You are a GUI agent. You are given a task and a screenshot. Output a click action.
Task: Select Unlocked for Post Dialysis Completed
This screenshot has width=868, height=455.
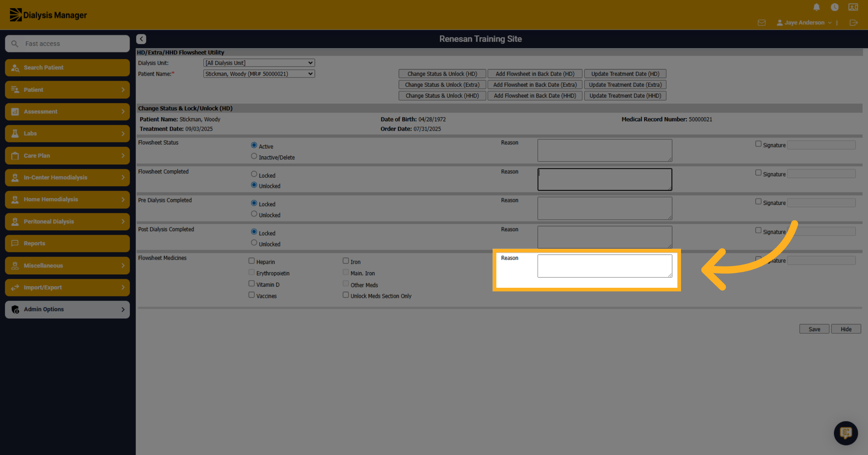tap(254, 243)
